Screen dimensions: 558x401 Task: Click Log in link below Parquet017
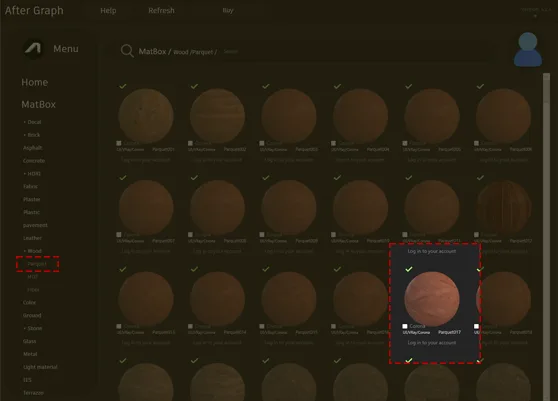432,343
